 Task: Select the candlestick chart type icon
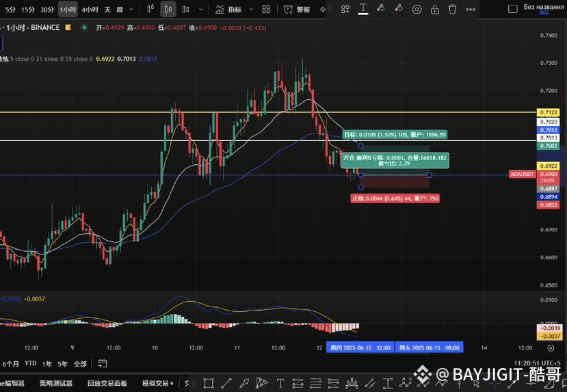pos(150,9)
